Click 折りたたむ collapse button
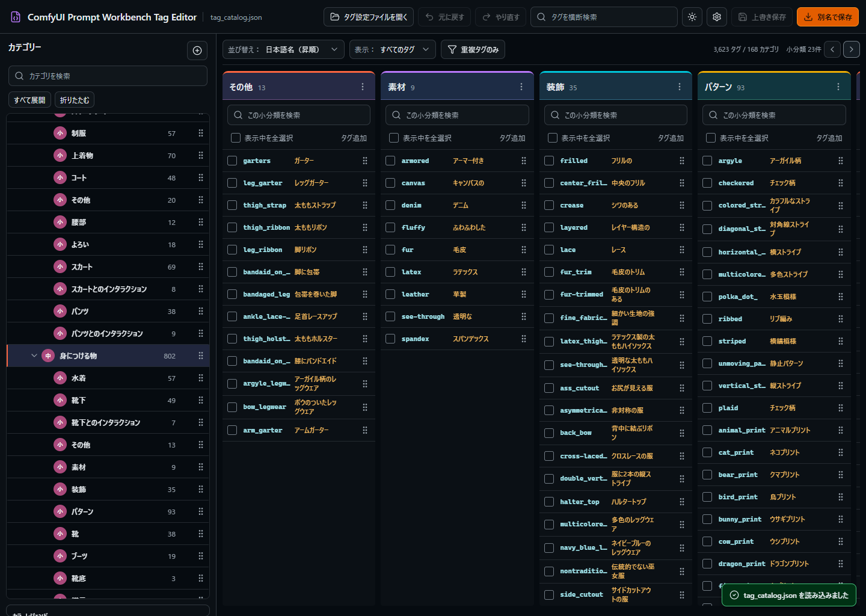 point(75,100)
